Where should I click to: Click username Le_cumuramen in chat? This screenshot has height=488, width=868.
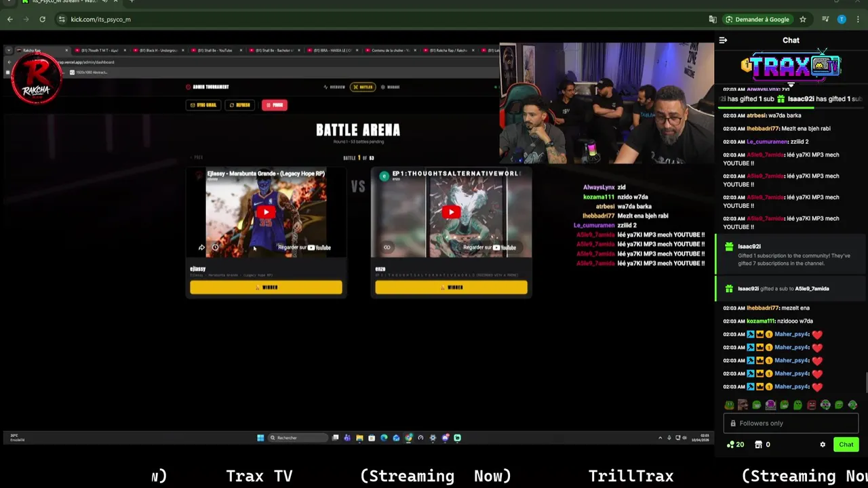[x=766, y=142]
